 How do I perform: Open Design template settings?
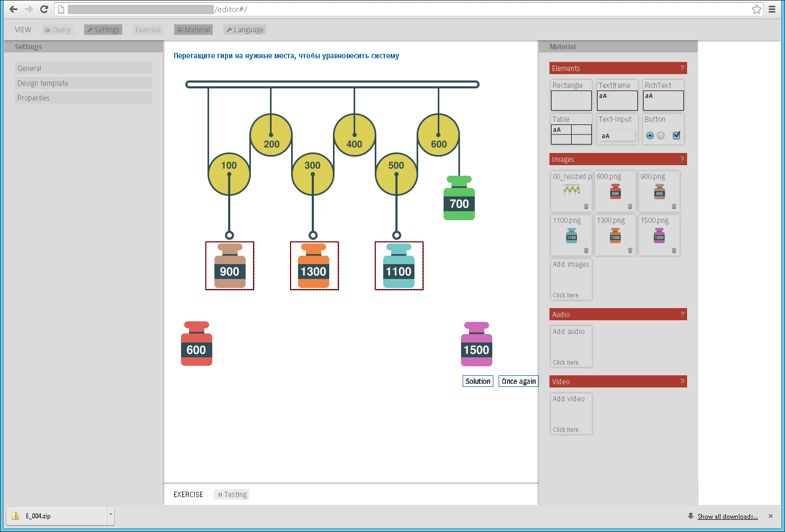click(84, 83)
